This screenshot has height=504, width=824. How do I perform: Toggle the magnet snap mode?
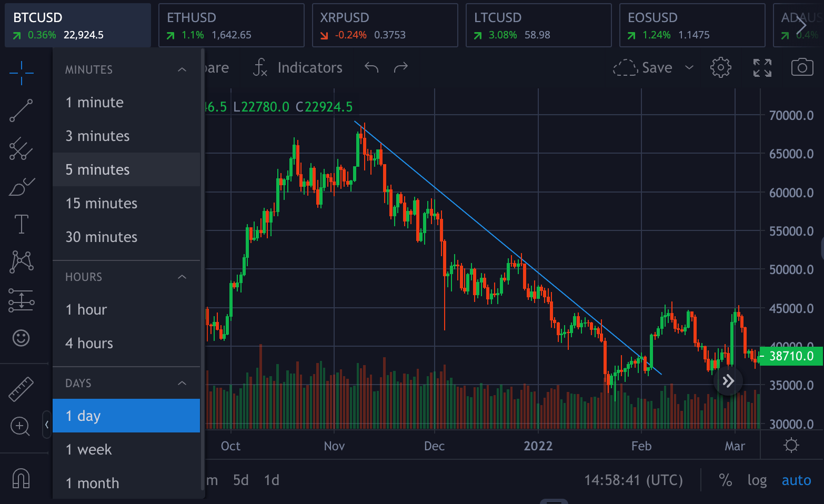[21, 478]
